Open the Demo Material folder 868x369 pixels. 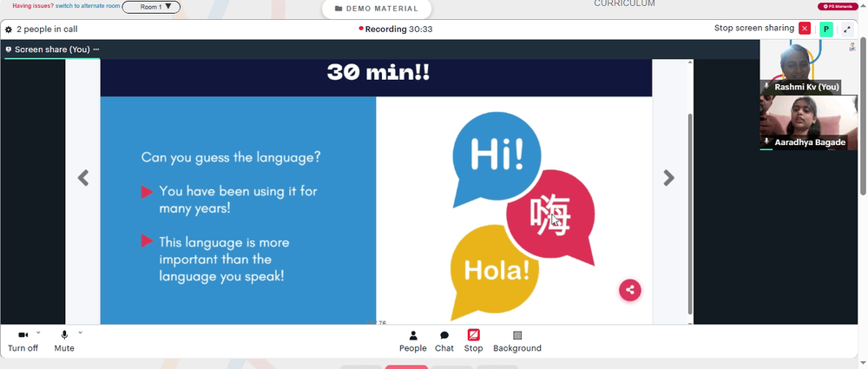377,9
